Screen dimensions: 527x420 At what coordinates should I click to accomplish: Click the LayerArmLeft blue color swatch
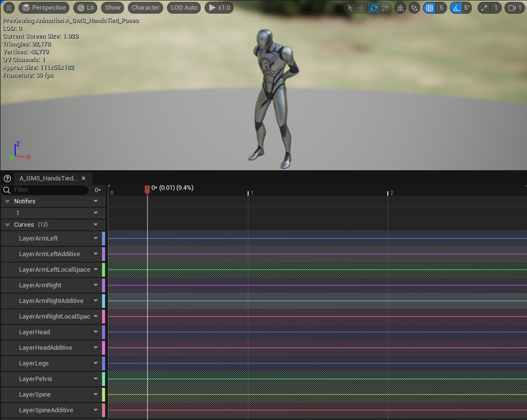(x=104, y=238)
